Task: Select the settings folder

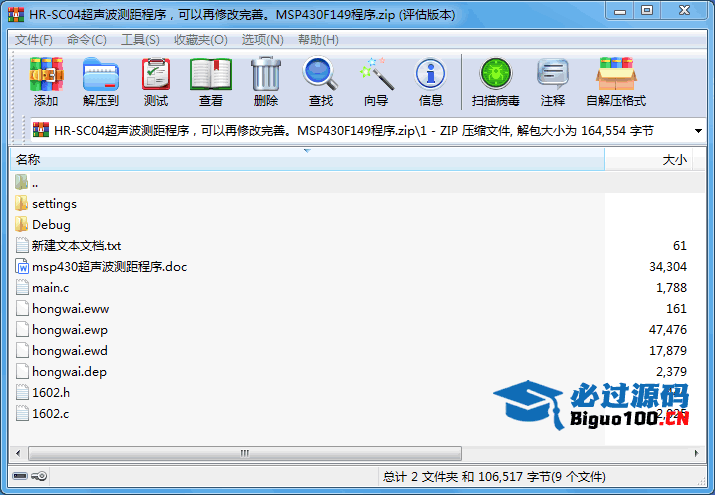Action: click(54, 204)
